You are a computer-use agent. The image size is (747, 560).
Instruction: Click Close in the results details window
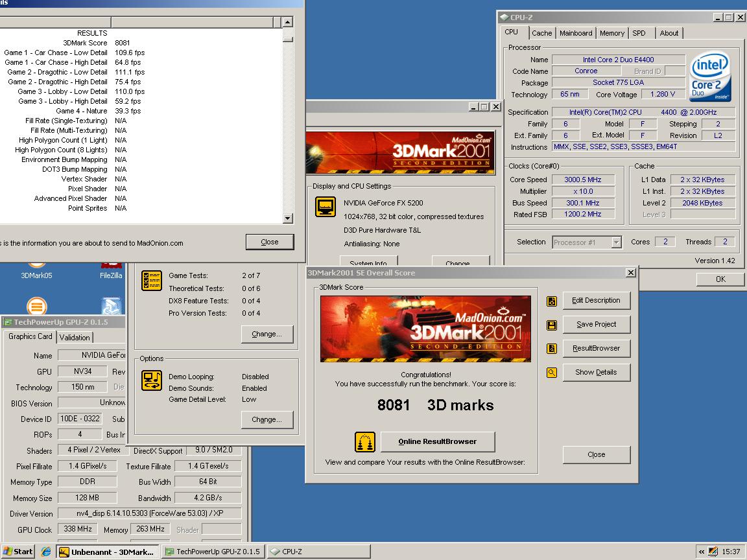coord(270,242)
